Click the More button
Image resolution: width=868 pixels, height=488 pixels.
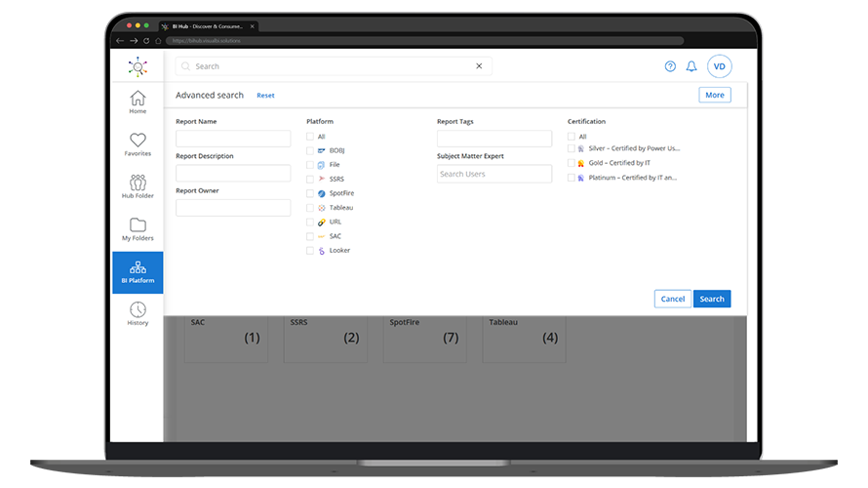(715, 95)
